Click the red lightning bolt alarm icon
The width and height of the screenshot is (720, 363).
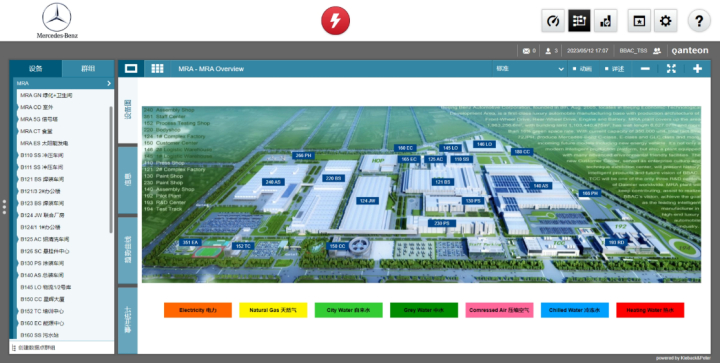[x=335, y=21]
